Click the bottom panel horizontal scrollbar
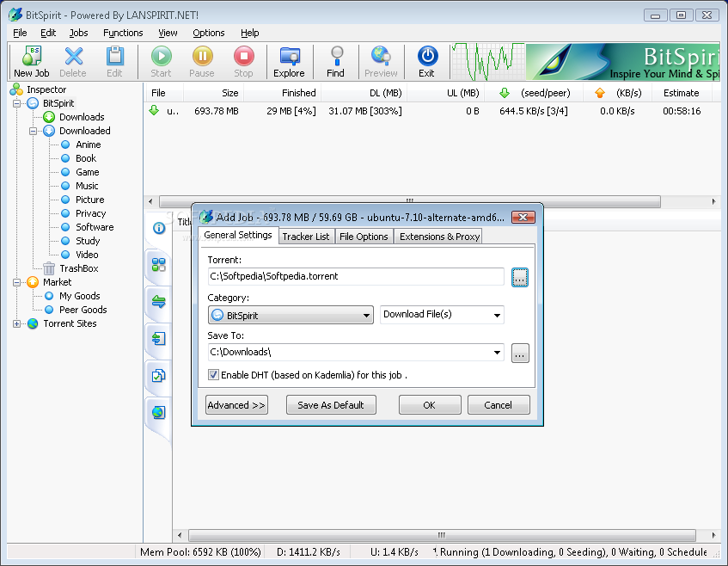Screen dimensions: 728x566 [442, 535]
